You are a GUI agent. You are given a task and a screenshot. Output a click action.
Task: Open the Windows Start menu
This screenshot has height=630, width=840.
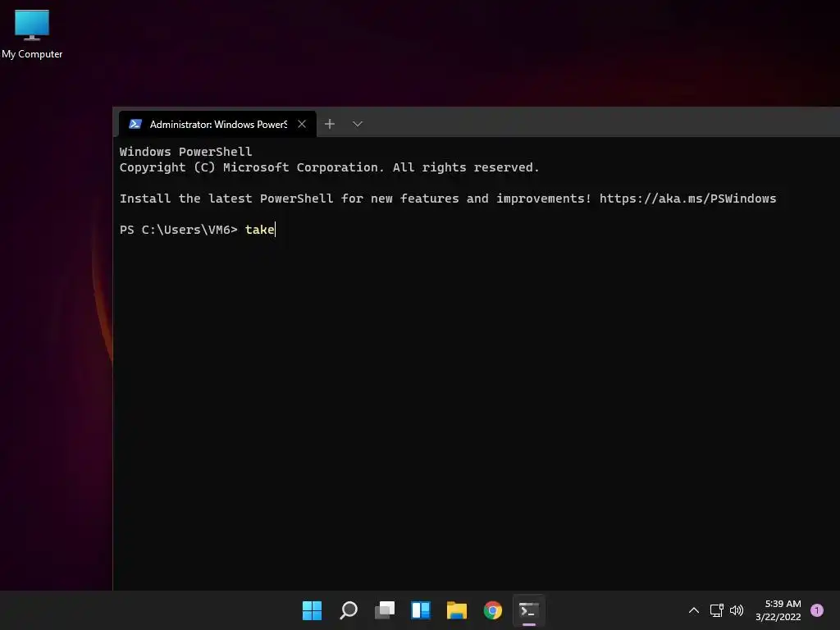(312, 610)
